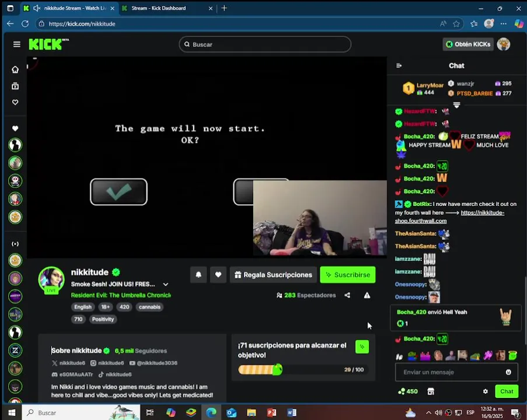Open PowerPoint from taskbar
The width and height of the screenshot is (527, 420).
[x=271, y=412]
